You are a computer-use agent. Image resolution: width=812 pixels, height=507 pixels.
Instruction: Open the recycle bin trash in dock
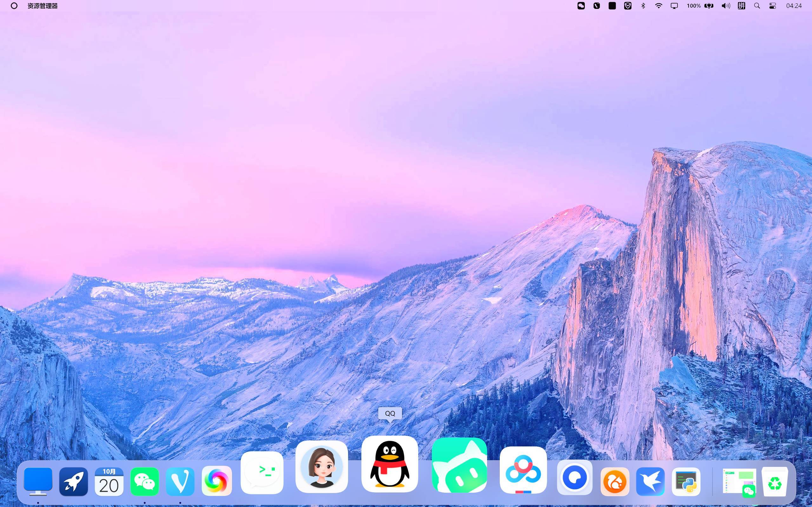775,482
